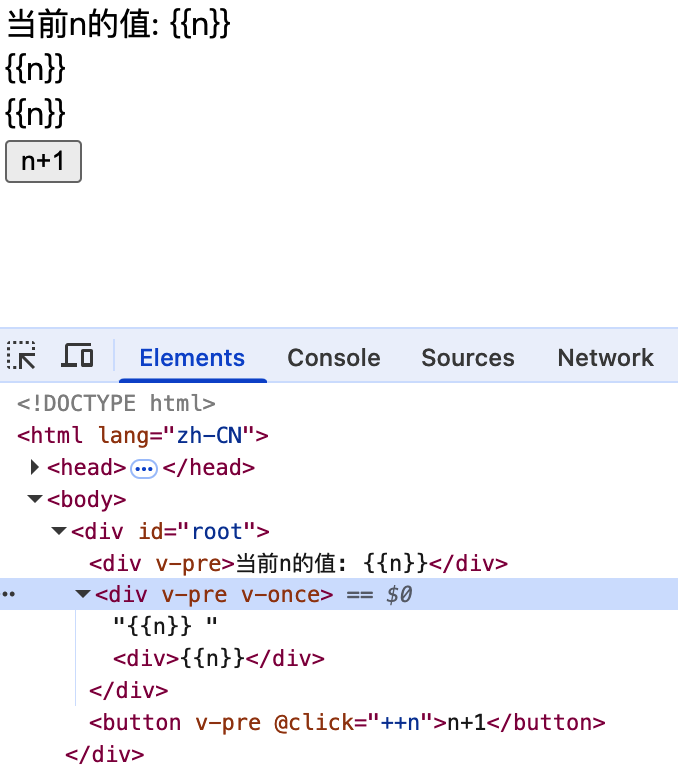This screenshot has width=678, height=772.
Task: Select the "{{n}} " text node in DOM tree
Action: [x=165, y=627]
